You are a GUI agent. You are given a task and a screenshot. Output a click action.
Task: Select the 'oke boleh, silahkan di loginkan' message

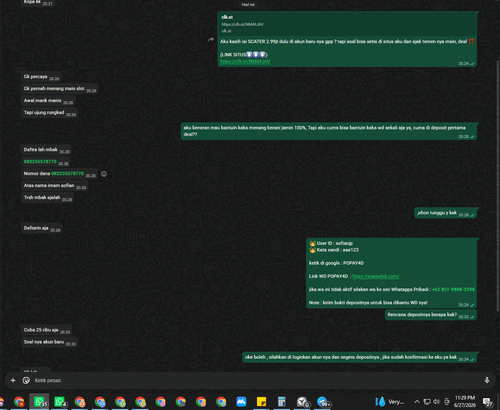point(360,357)
